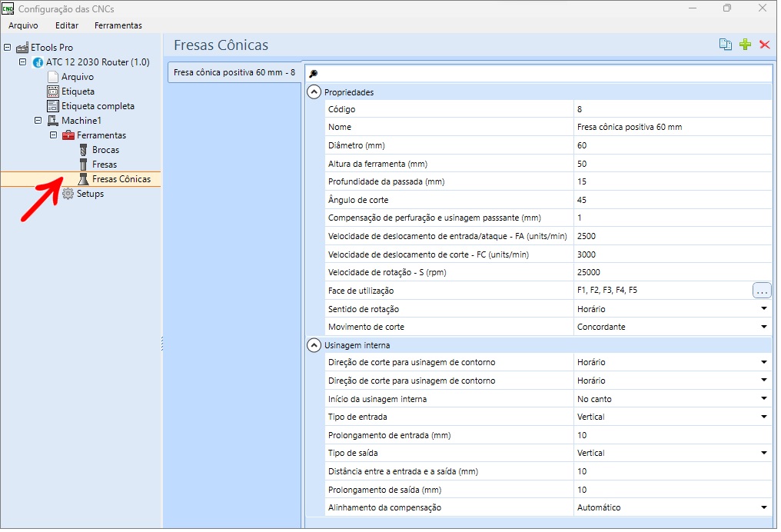The height and width of the screenshot is (532, 781).
Task: Select the ATC 12 2030 Router icon
Action: (x=38, y=62)
